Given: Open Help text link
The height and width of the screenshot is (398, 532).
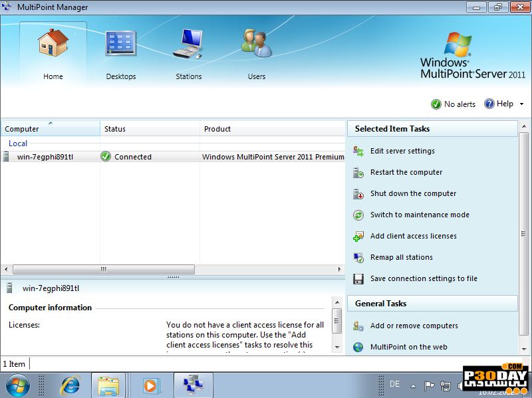Looking at the screenshot, I should coord(505,104).
